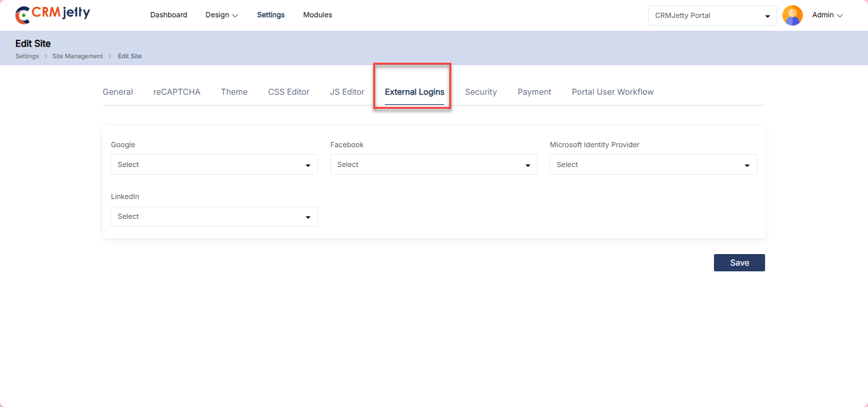Click the Save button
The image size is (868, 407).
pos(739,262)
